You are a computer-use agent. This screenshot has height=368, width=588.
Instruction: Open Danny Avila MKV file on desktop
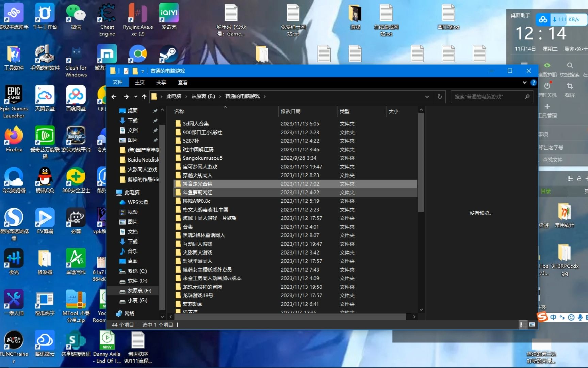[x=107, y=347]
